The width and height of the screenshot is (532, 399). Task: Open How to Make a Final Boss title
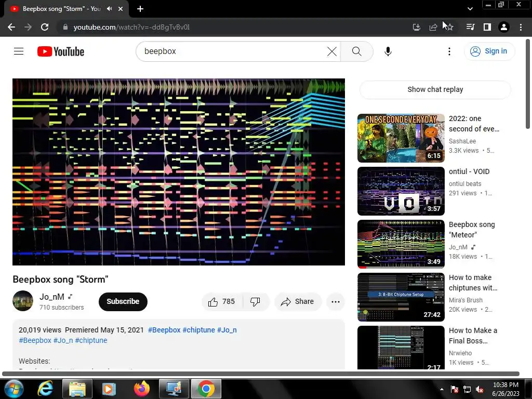click(473, 336)
